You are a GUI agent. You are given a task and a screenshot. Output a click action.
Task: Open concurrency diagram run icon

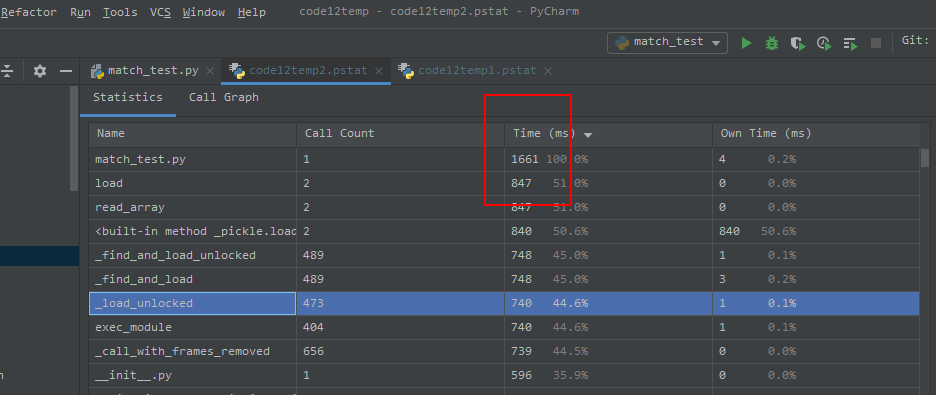tap(851, 43)
